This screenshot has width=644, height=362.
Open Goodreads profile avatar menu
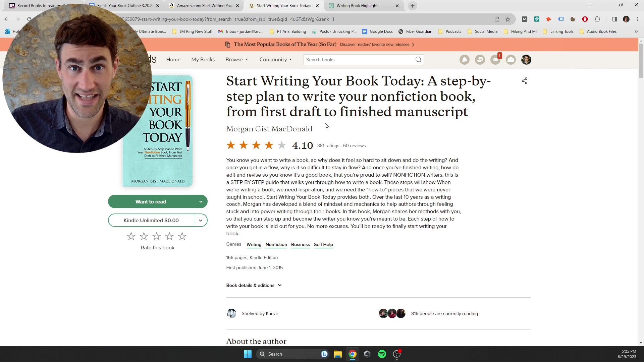click(526, 60)
